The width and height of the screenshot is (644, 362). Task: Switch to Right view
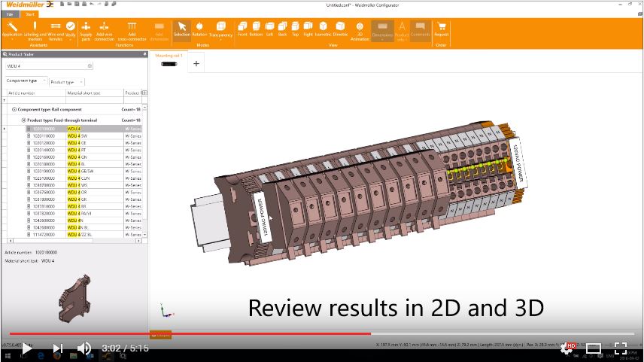point(308,29)
